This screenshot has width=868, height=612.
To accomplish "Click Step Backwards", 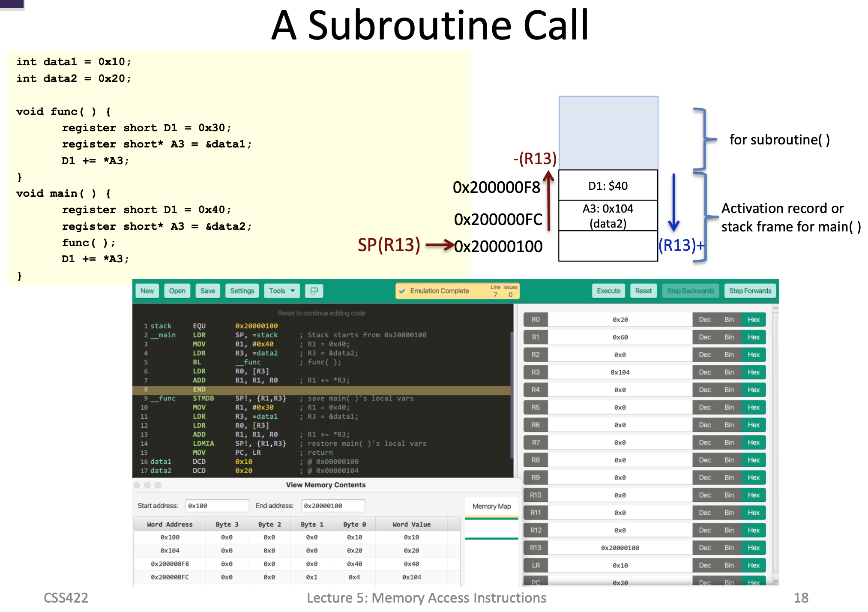I will pos(690,291).
